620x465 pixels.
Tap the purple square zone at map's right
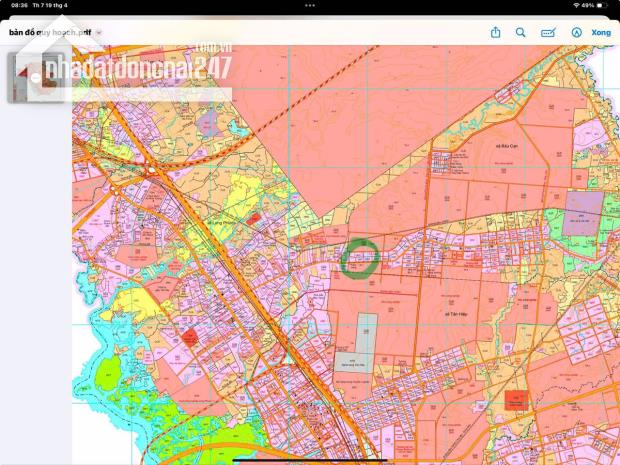(x=582, y=212)
